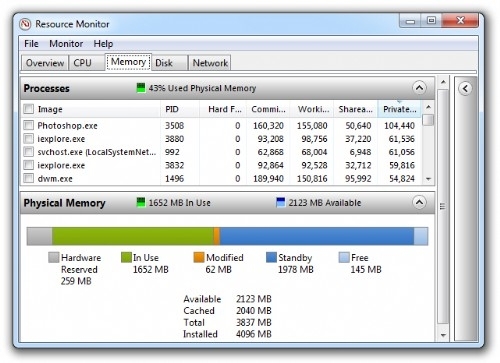Open the File menu
Image resolution: width=500 pixels, height=363 pixels.
click(31, 44)
